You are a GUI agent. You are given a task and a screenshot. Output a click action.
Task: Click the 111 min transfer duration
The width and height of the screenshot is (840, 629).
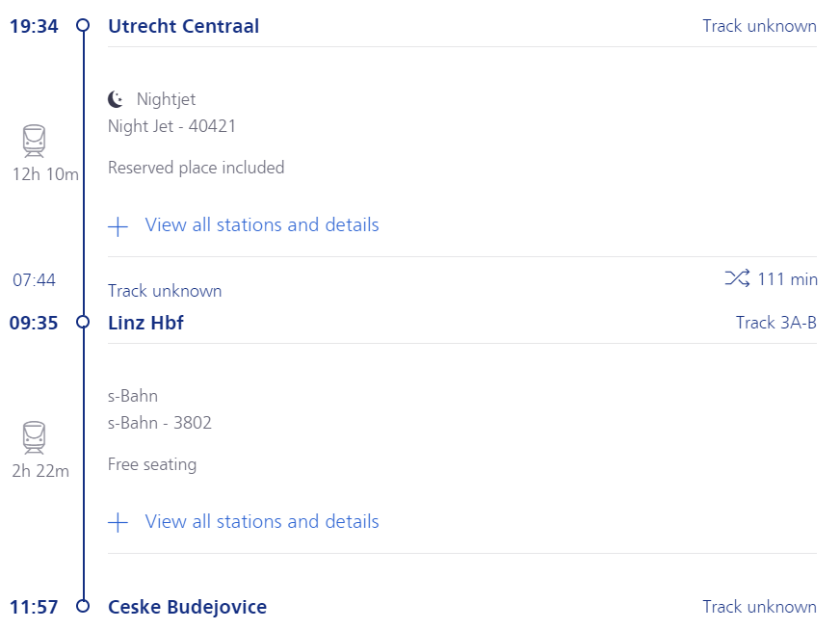[787, 279]
